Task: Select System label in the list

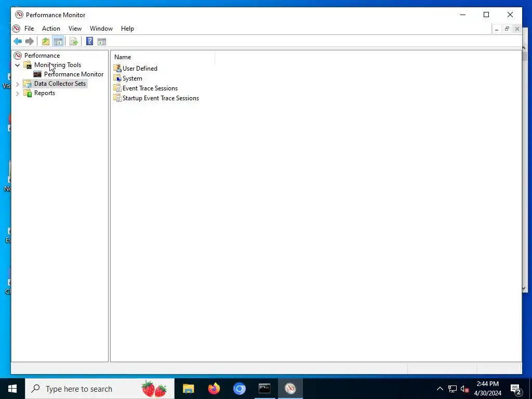Action: coord(132,78)
